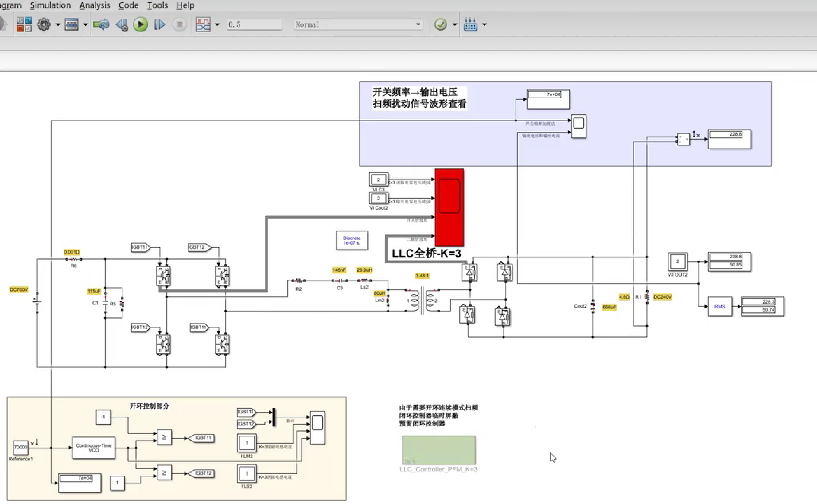Click the Step Forward icon
817x504 pixels.
click(160, 24)
